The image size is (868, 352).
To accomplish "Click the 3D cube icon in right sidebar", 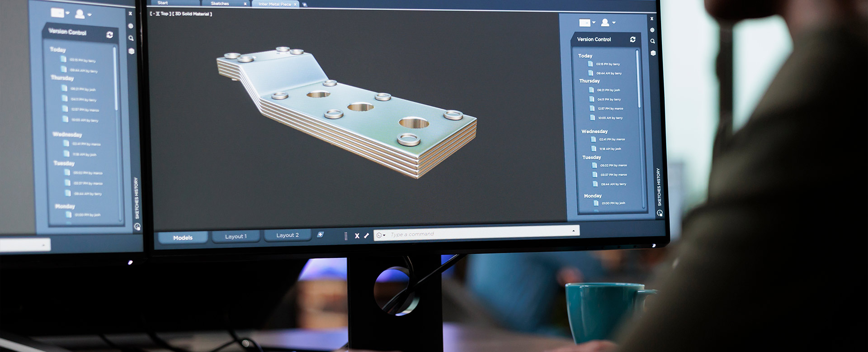I will pyautogui.click(x=653, y=53).
